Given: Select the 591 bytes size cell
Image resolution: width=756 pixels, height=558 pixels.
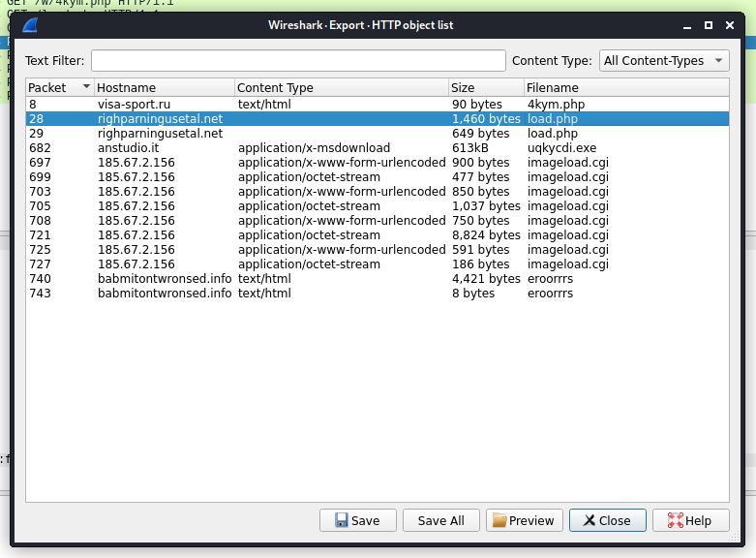Looking at the screenshot, I should (x=481, y=249).
